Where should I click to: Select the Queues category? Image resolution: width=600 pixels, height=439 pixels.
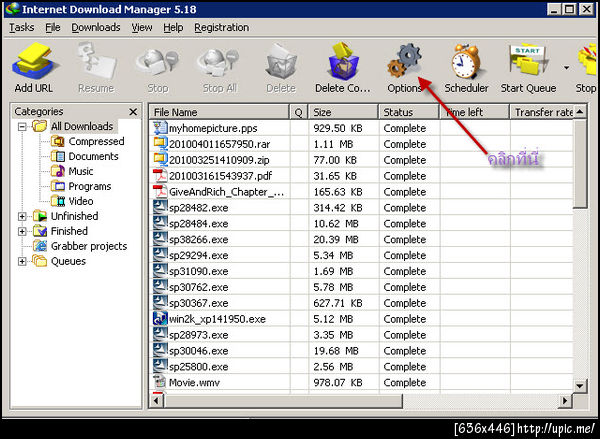click(x=59, y=261)
